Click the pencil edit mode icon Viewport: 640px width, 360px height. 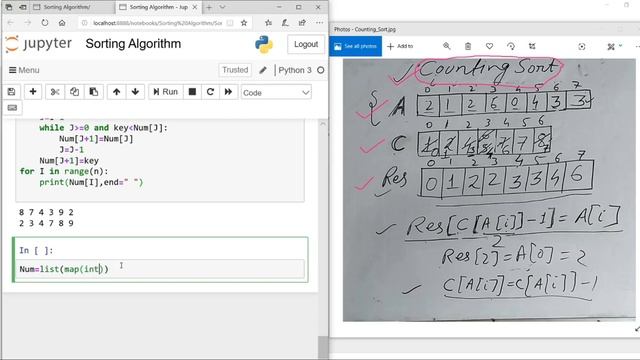point(263,70)
